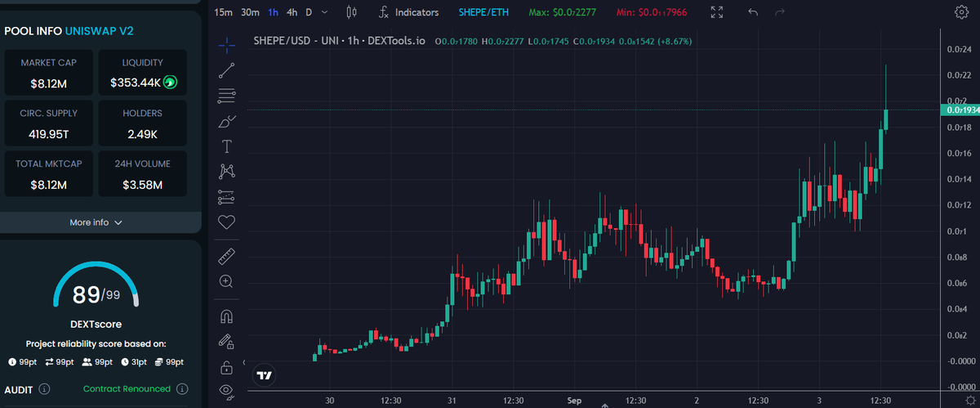Collapse the drawing toolbar side arrow
980x408 pixels.
click(243, 363)
